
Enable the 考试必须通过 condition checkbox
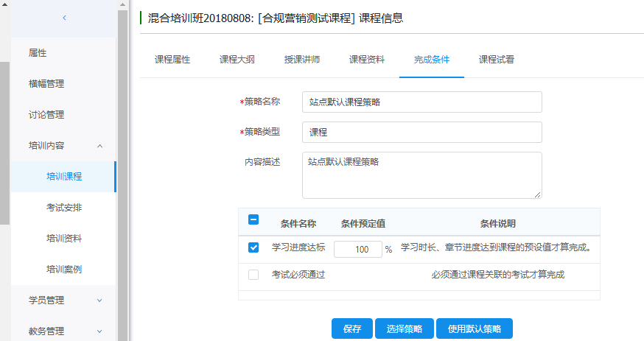[x=253, y=275]
